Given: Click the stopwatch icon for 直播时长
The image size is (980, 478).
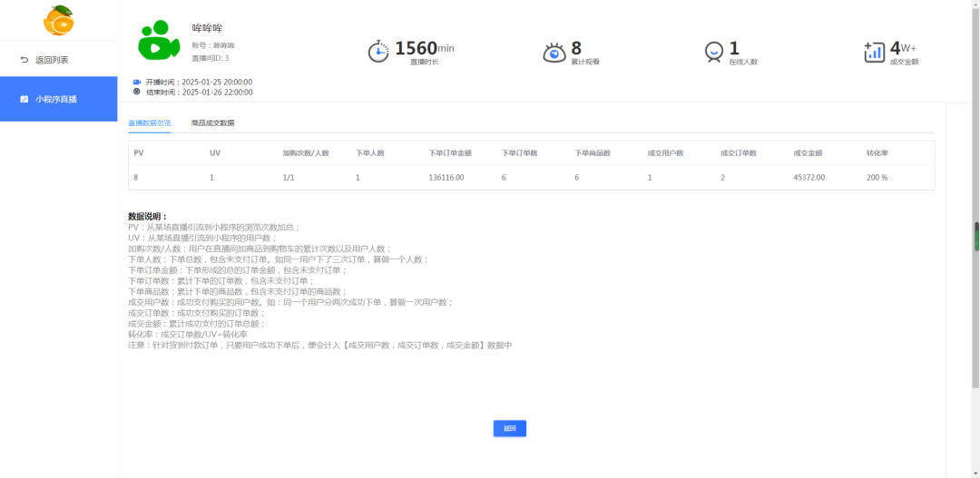Looking at the screenshot, I should (x=378, y=52).
